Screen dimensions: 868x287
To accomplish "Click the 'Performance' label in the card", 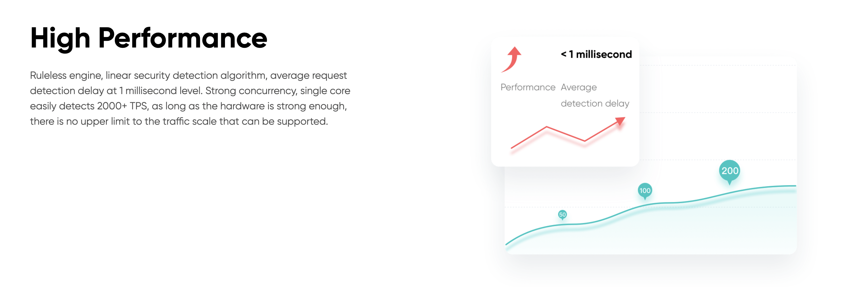I will click(x=528, y=87).
